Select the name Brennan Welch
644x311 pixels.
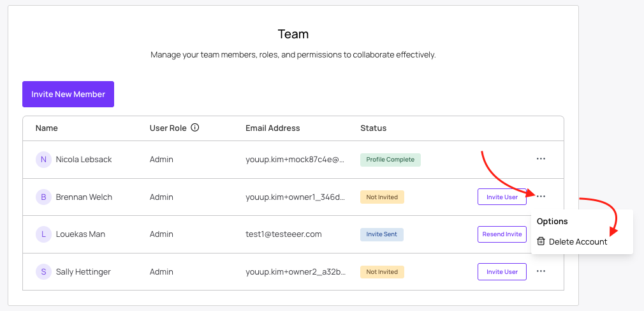click(84, 197)
